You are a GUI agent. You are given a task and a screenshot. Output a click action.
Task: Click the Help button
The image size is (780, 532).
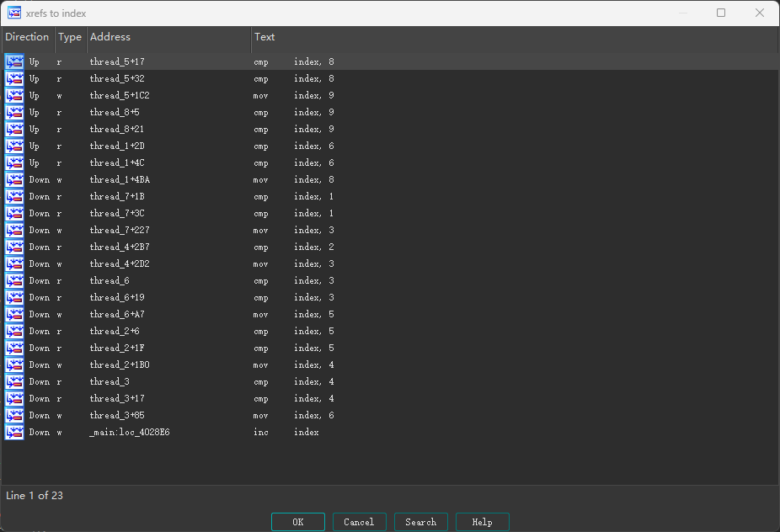click(482, 522)
